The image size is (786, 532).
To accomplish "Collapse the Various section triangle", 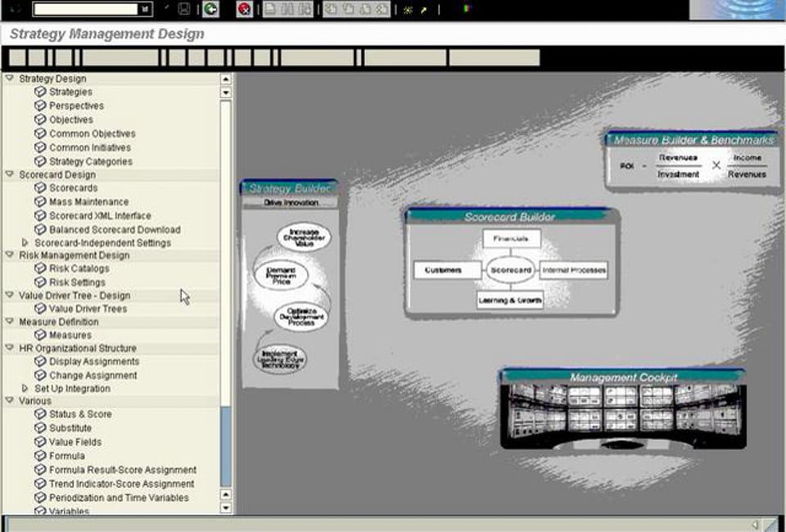I will [10, 401].
